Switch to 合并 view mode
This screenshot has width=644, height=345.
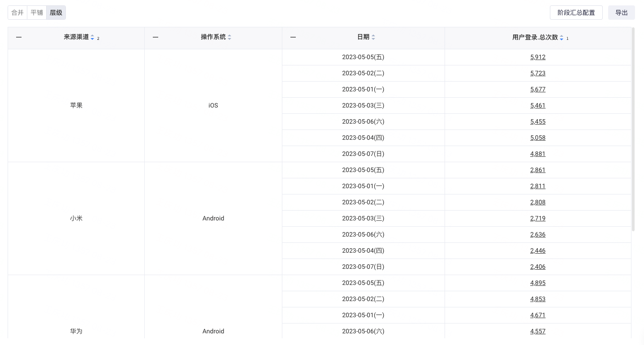tap(17, 13)
